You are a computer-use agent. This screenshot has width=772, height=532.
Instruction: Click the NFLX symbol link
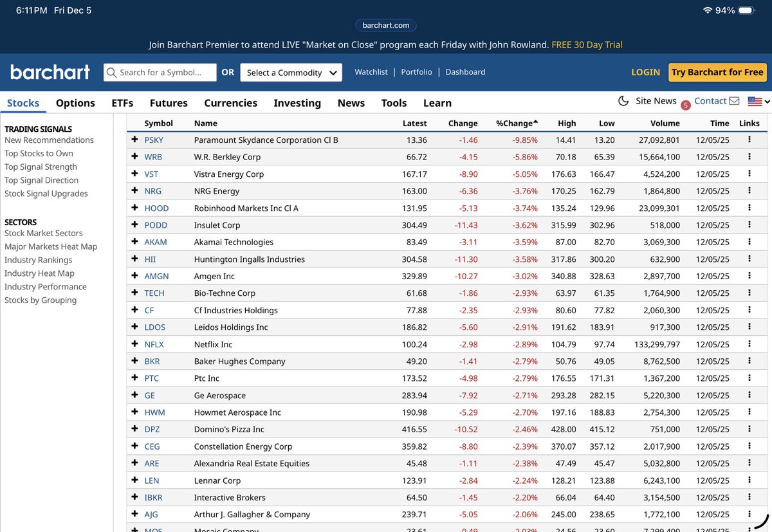[x=154, y=344]
